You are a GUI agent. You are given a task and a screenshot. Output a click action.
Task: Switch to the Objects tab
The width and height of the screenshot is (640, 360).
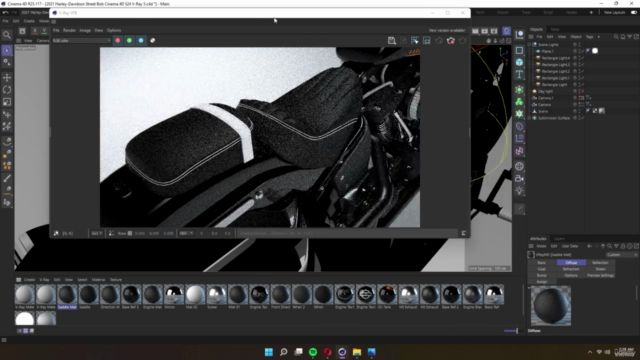pos(536,29)
